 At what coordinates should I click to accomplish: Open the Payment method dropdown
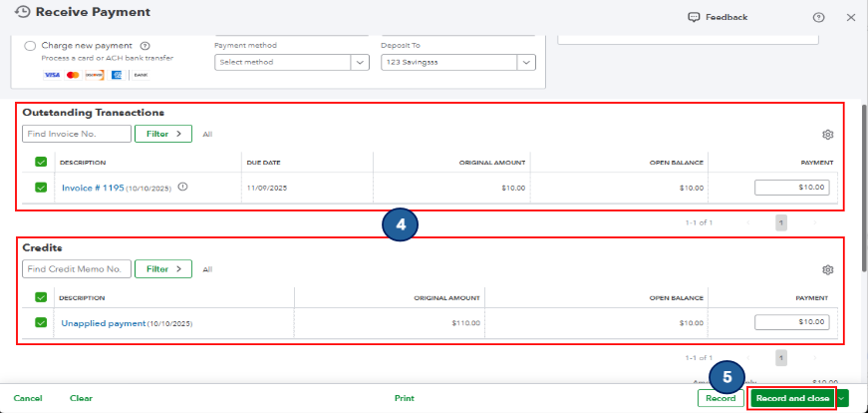click(x=292, y=62)
